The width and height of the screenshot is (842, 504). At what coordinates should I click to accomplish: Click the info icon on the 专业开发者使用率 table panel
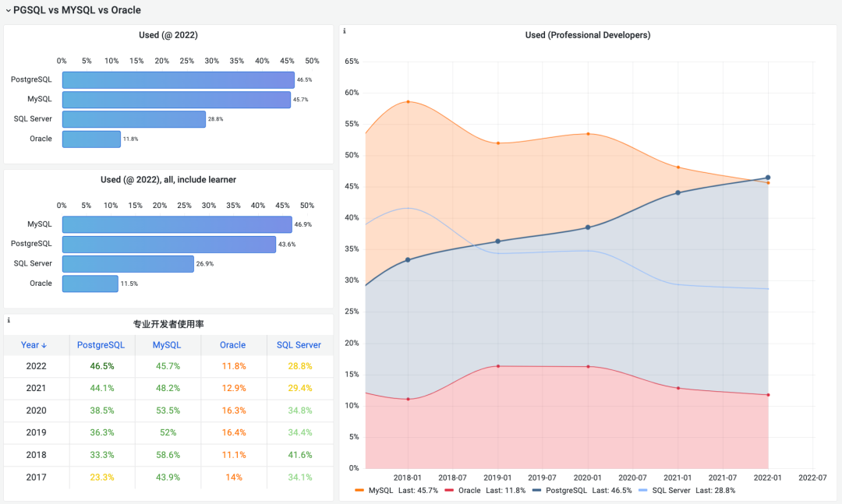tap(9, 319)
